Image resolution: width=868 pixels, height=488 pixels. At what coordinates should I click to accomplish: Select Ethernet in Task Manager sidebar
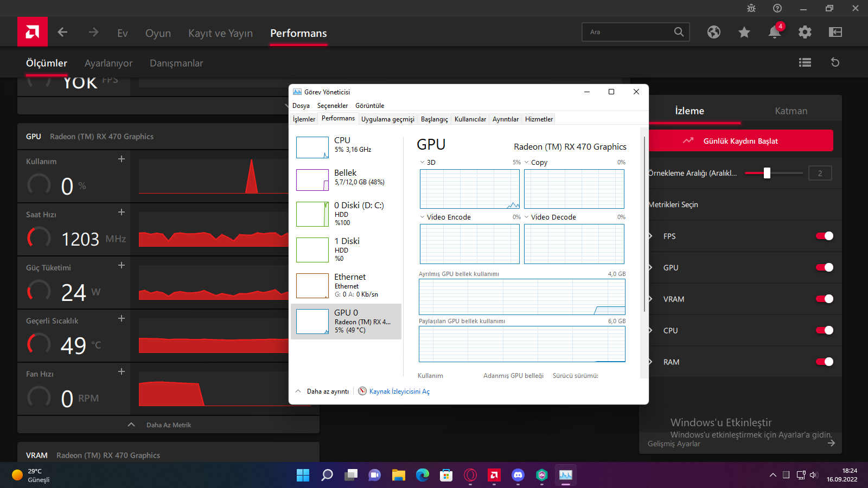347,286
